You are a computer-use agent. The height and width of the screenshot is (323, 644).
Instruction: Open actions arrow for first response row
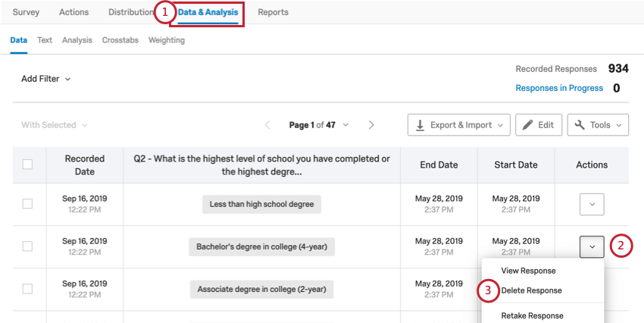[592, 204]
